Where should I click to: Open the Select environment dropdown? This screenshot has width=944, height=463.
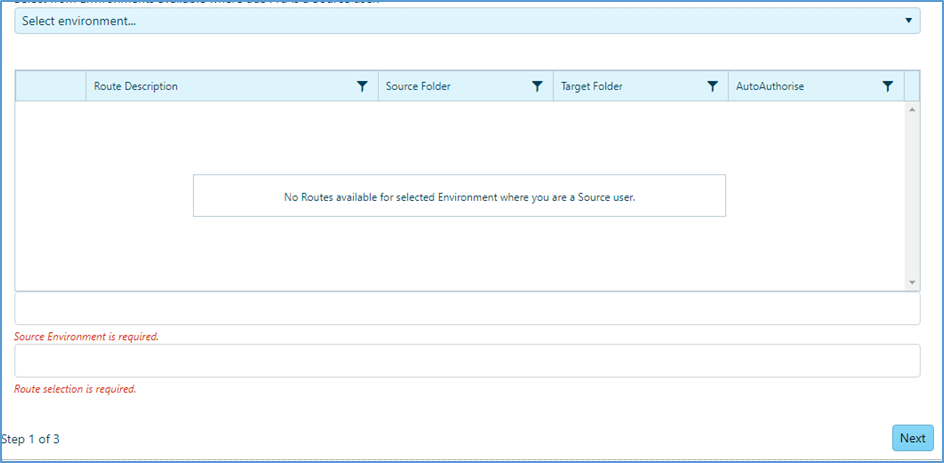pyautogui.click(x=467, y=20)
